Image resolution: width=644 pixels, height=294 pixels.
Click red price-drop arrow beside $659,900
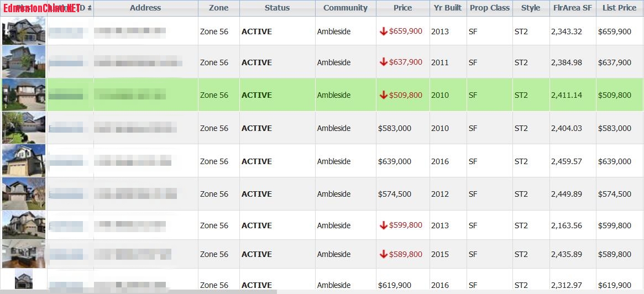[x=383, y=31]
